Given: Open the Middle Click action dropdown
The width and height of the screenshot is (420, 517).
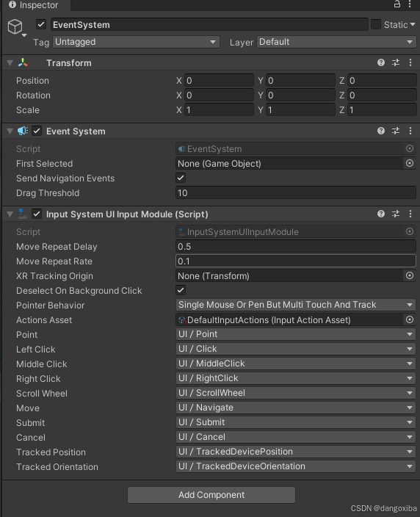Looking at the screenshot, I should [296, 364].
